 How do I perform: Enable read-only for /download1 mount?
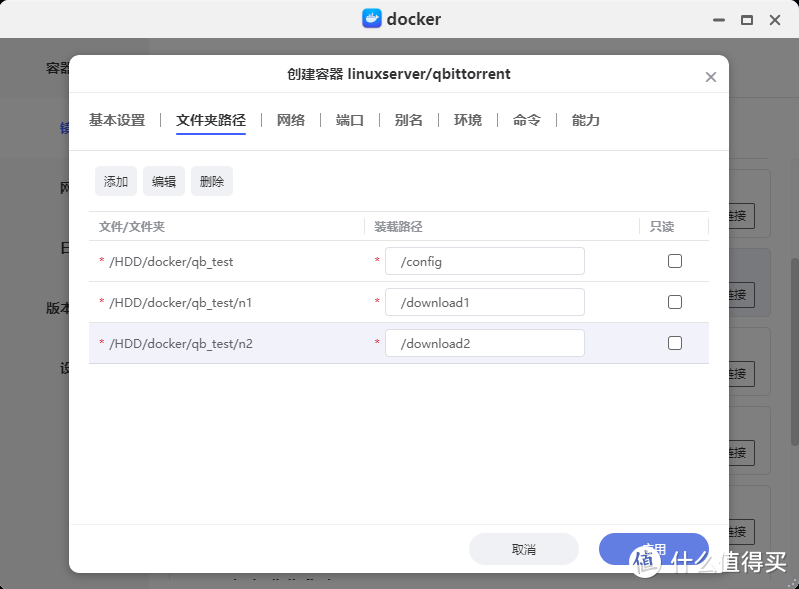point(675,302)
